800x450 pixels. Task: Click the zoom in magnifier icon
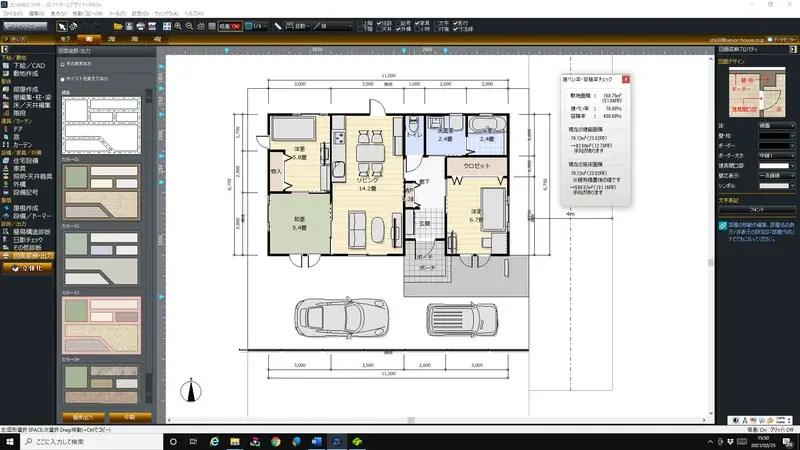(x=178, y=27)
